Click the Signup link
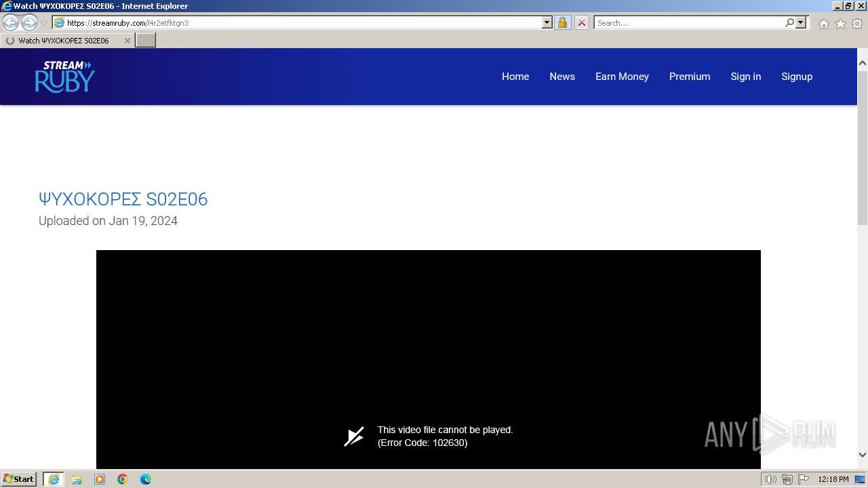 point(797,77)
